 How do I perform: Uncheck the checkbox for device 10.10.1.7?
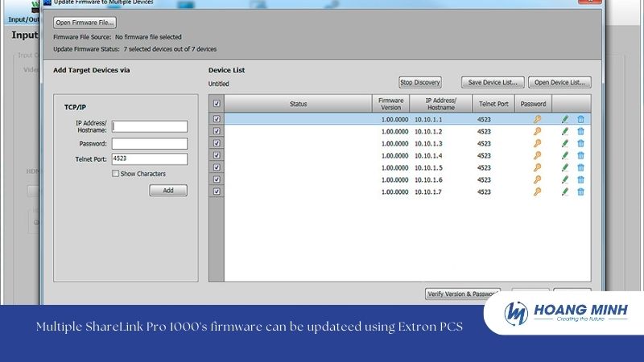coord(217,191)
